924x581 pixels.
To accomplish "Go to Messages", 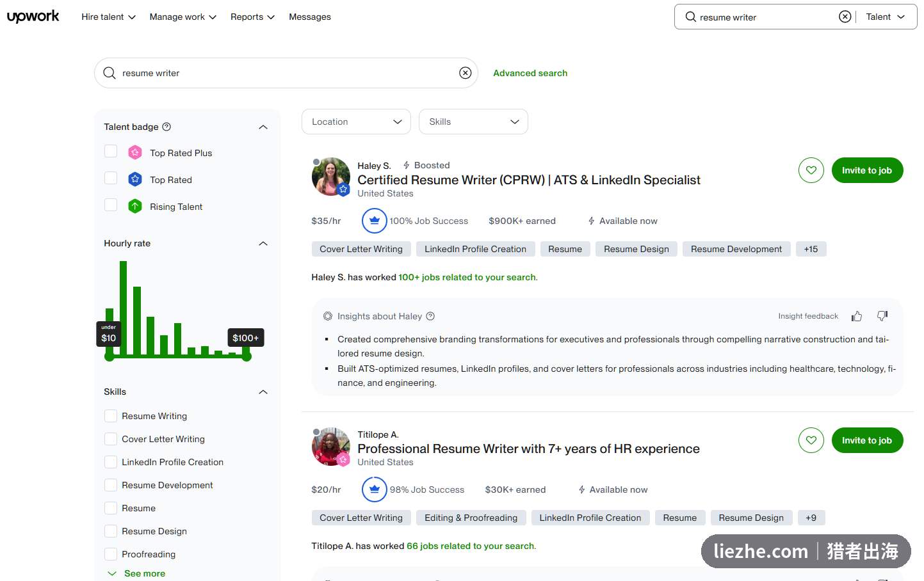I will click(310, 17).
